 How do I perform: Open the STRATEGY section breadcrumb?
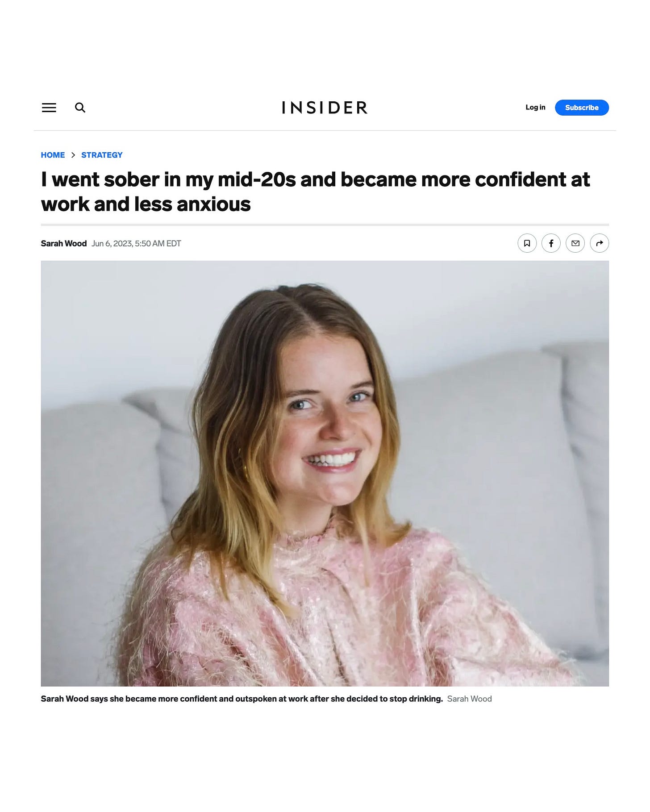pos(102,155)
